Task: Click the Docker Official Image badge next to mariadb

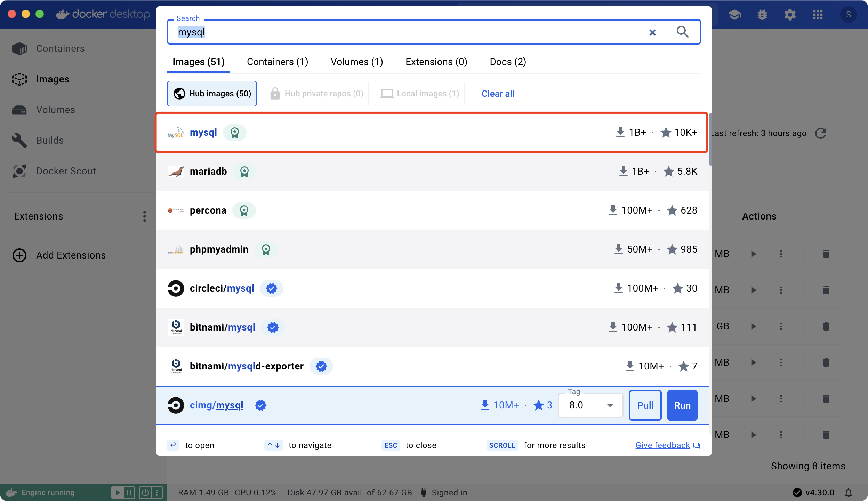Action: click(x=244, y=172)
